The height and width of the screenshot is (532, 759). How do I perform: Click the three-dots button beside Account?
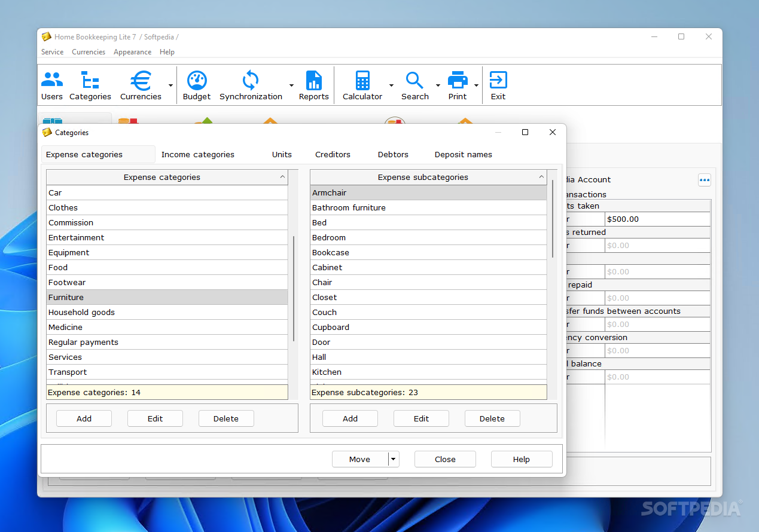click(x=705, y=180)
